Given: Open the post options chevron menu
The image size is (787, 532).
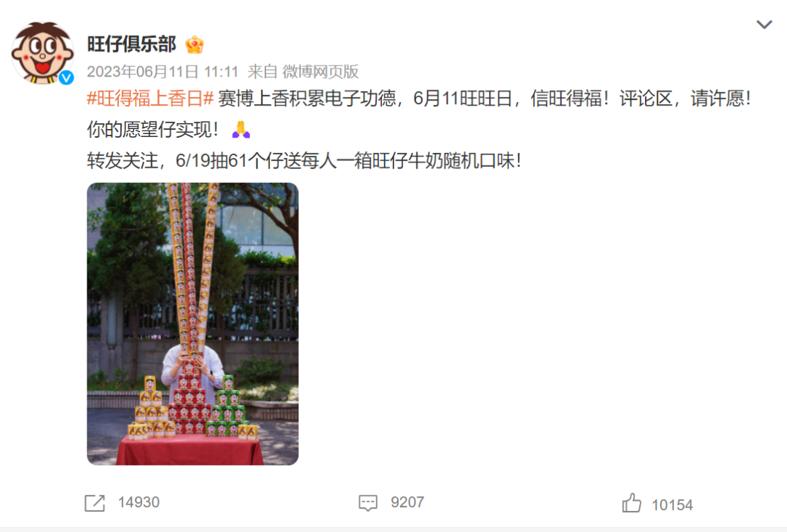Looking at the screenshot, I should [x=764, y=25].
